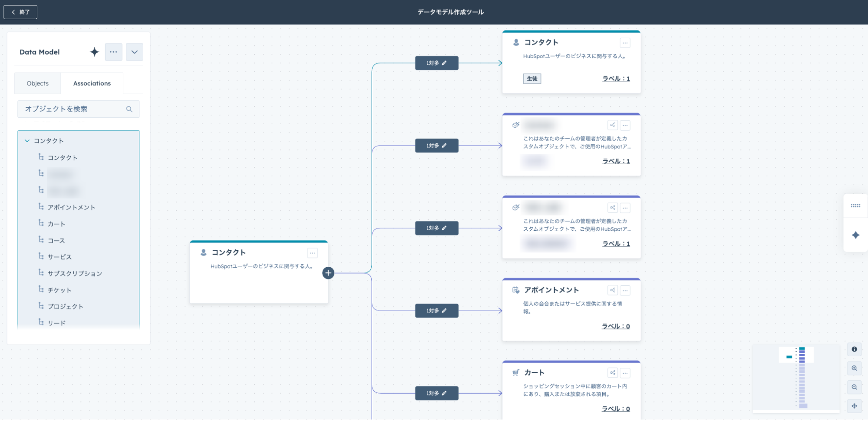Click the 終了 exit button
This screenshot has width=868, height=421.
tap(20, 12)
